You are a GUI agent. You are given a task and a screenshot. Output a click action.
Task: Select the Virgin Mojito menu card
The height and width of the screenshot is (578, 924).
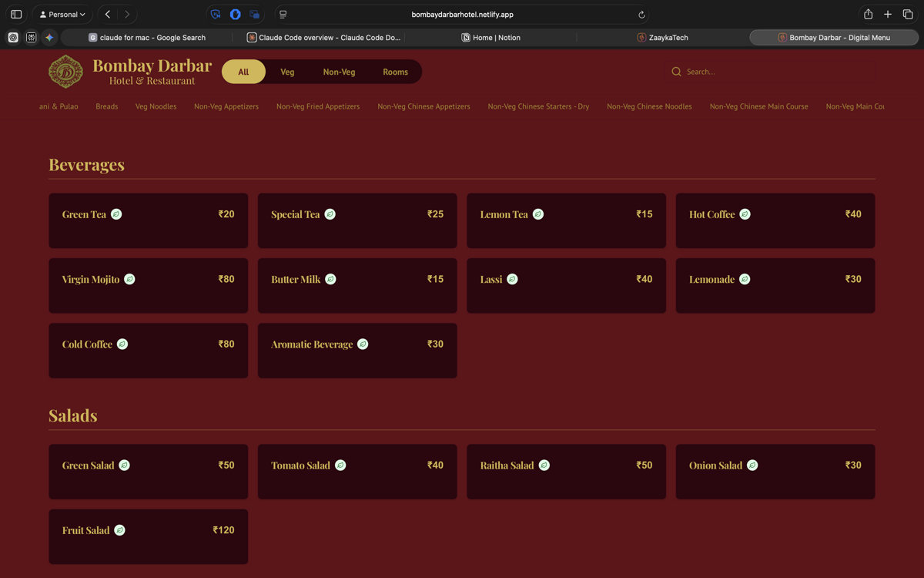click(148, 285)
